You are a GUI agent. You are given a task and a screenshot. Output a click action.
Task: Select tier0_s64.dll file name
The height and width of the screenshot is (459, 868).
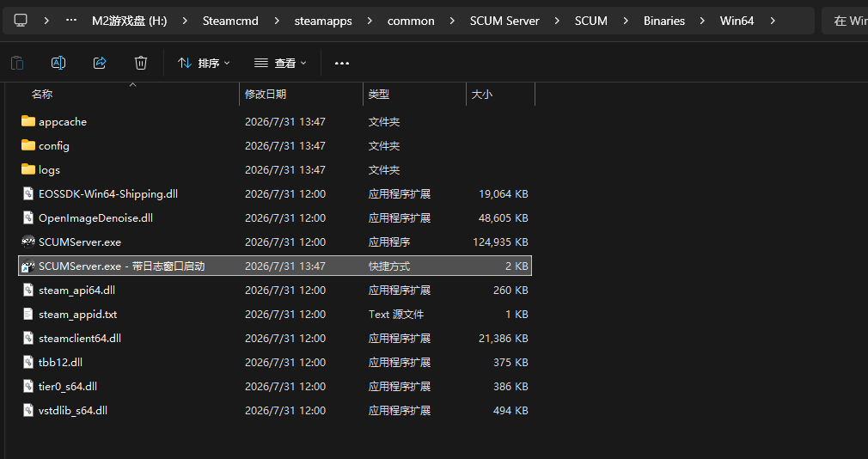[x=68, y=387]
